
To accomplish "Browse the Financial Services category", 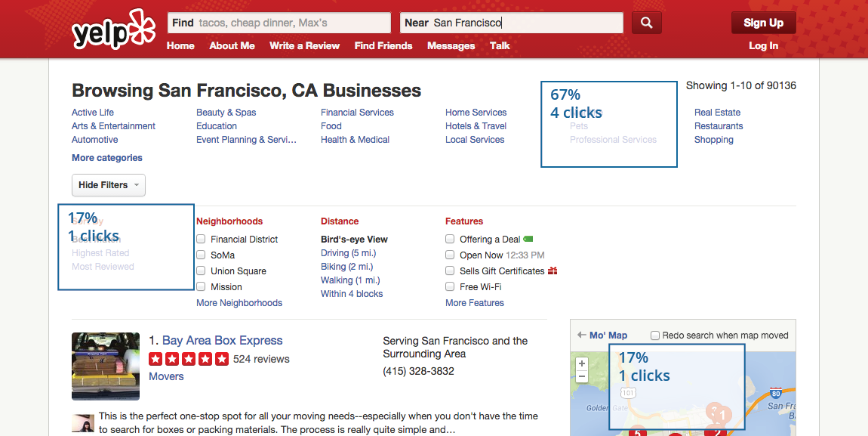I will (357, 113).
